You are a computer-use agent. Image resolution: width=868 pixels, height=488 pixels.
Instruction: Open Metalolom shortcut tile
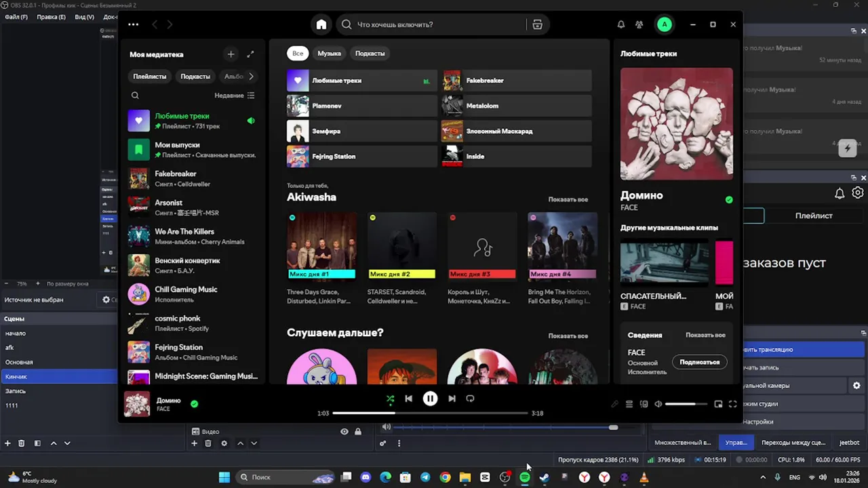[x=517, y=106]
